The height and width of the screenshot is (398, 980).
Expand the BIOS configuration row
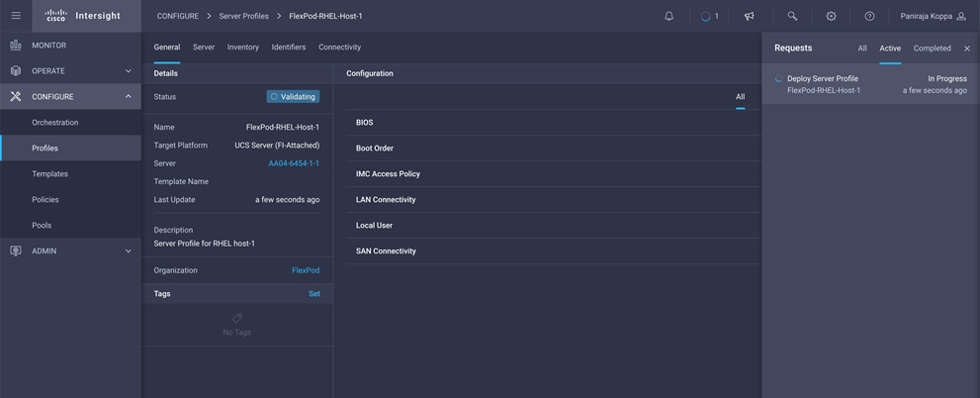click(x=554, y=123)
